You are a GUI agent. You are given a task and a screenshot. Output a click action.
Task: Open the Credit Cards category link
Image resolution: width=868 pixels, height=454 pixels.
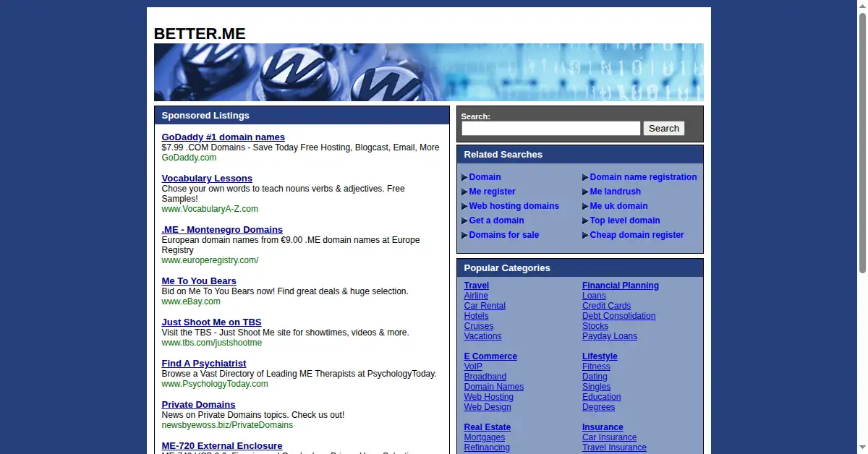(606, 306)
